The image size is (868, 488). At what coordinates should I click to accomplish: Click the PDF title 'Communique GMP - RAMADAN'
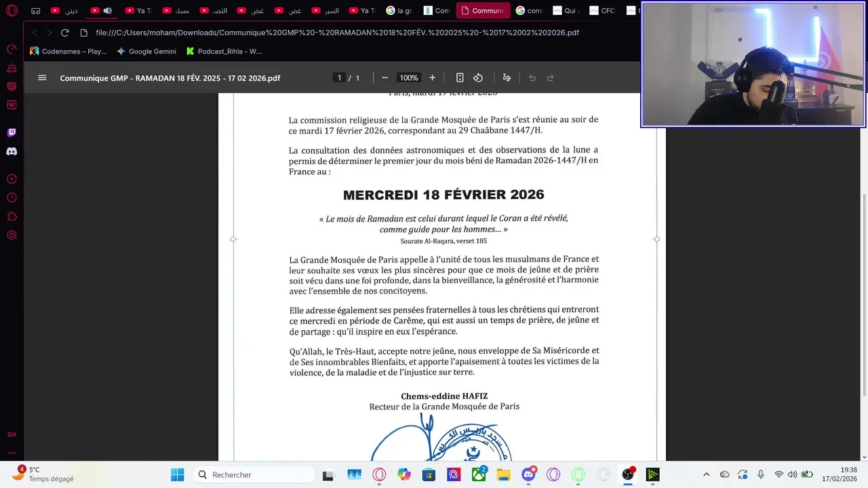pyautogui.click(x=170, y=78)
